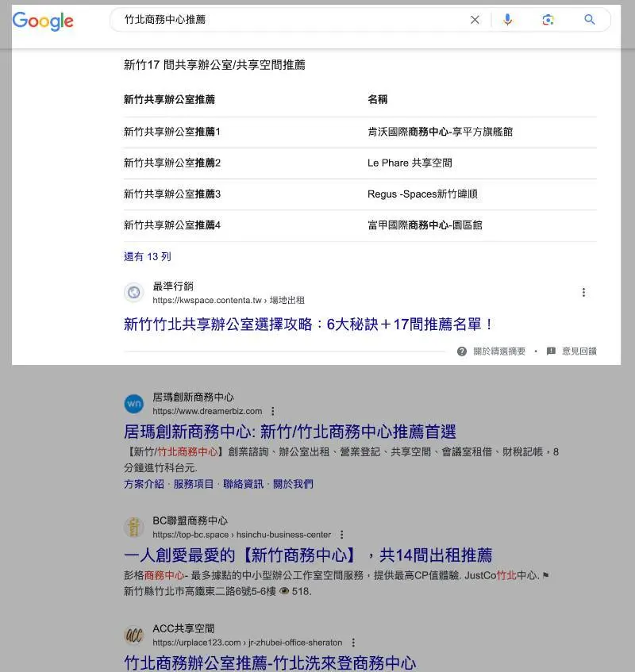The width and height of the screenshot is (635, 672).
Task: Open options menu beside dreamerbiz.com URL
Action: pos(273,411)
